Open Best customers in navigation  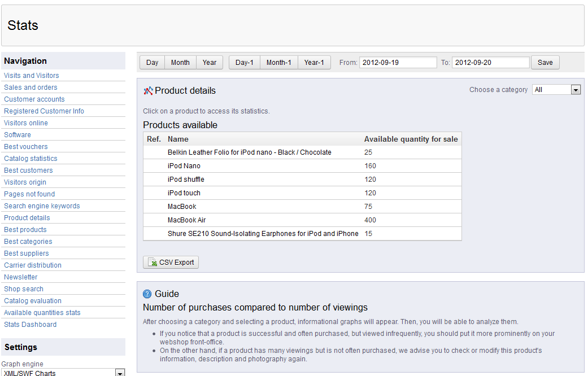pyautogui.click(x=28, y=170)
